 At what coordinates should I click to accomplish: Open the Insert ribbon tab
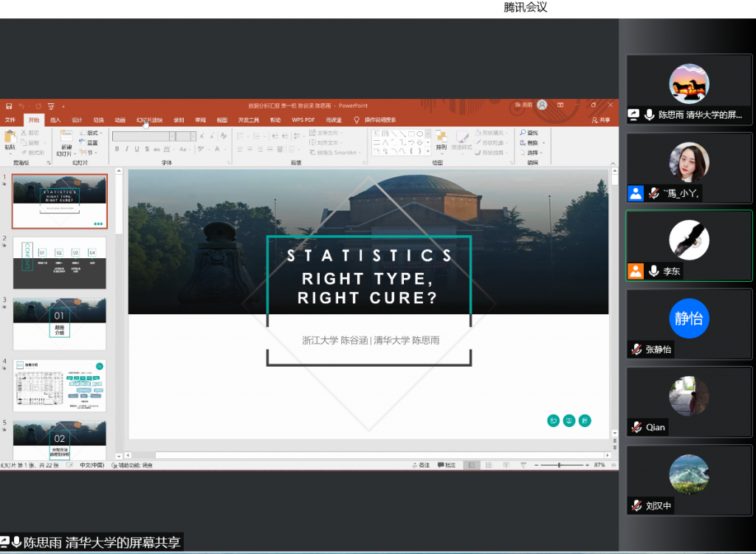pos(55,120)
